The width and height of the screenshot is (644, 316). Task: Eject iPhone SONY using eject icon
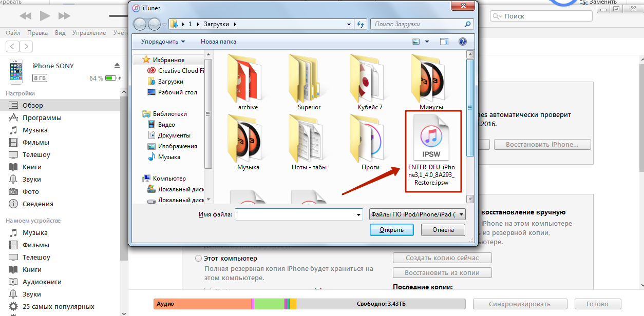(117, 66)
